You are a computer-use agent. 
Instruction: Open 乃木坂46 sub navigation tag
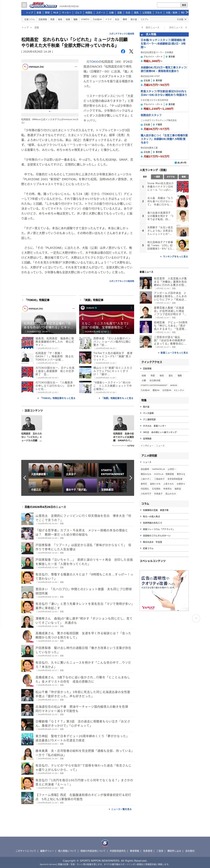pyautogui.click(x=97, y=19)
